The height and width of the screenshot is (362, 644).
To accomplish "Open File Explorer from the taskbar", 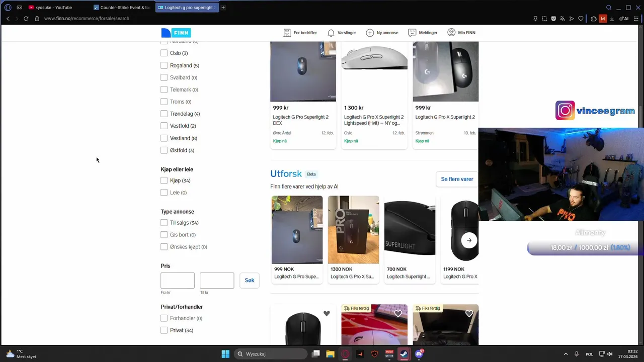I will (x=331, y=354).
